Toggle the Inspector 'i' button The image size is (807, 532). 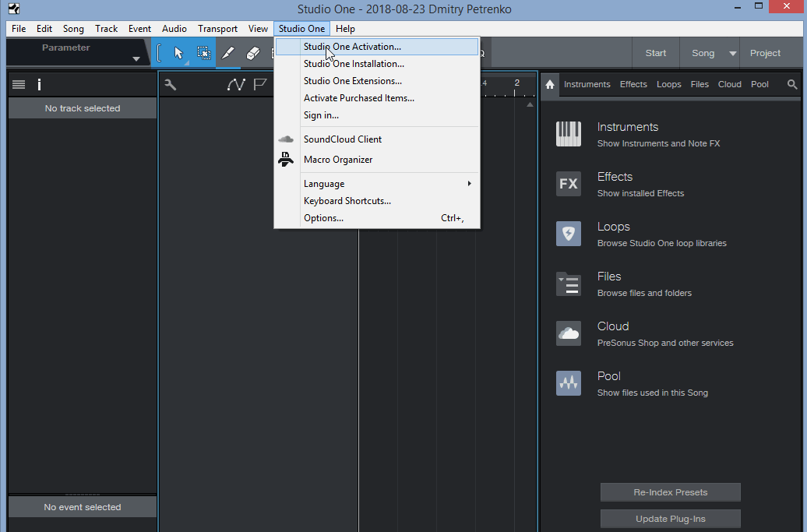pyautogui.click(x=39, y=84)
